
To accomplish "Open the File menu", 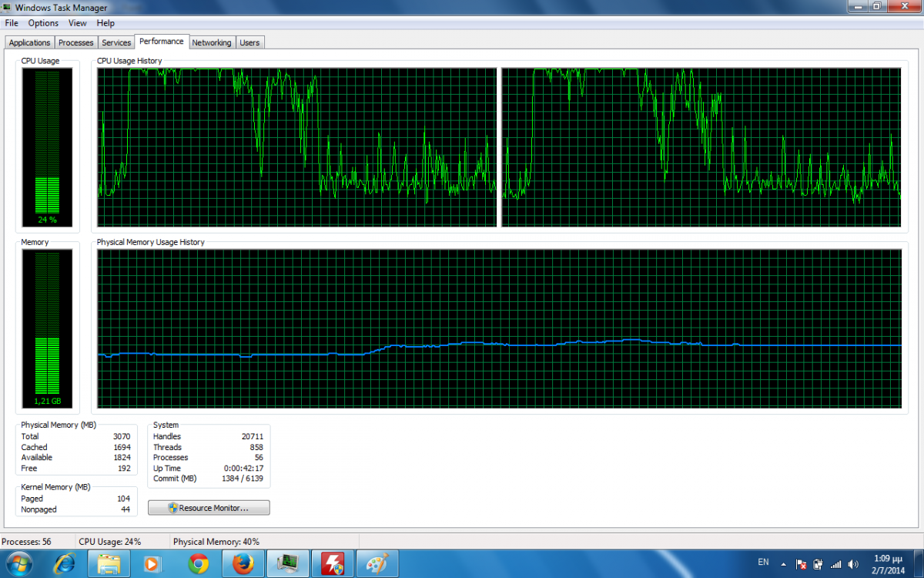I will point(12,23).
